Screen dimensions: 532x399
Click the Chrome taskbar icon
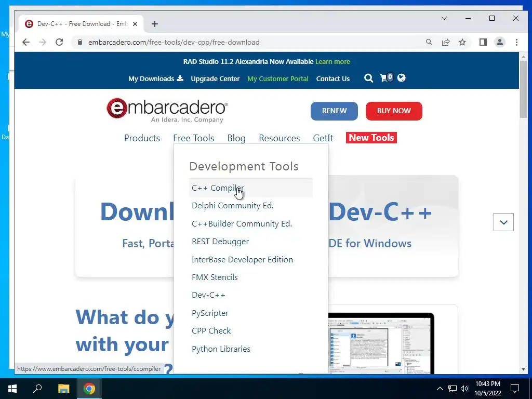click(89, 389)
